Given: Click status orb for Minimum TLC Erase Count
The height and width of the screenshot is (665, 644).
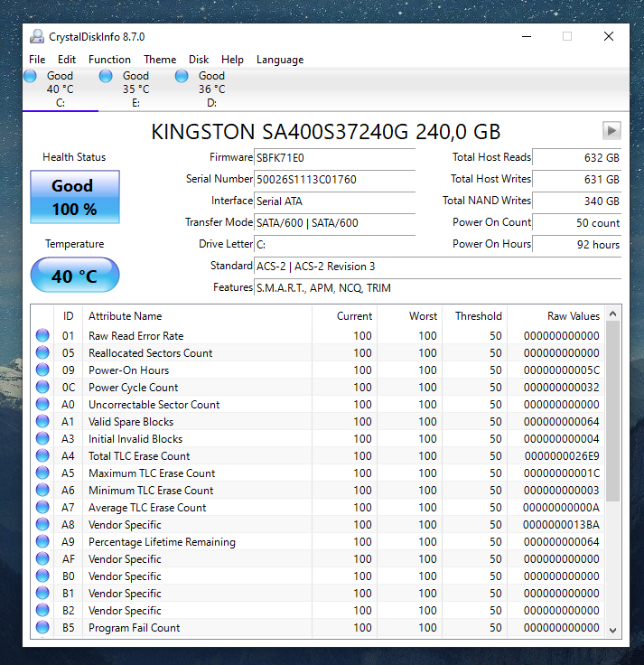Looking at the screenshot, I should (x=42, y=490).
